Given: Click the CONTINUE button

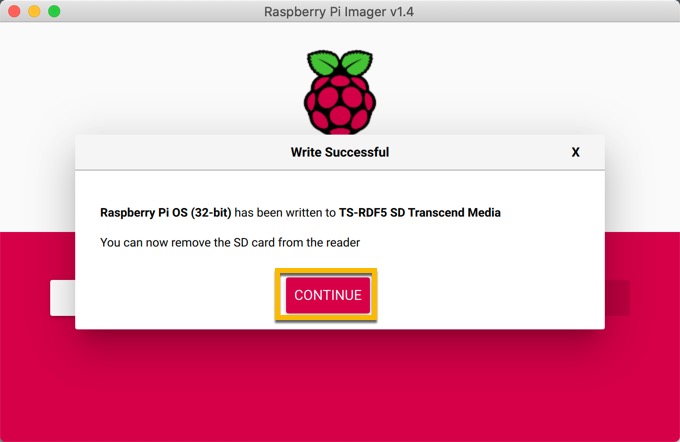Looking at the screenshot, I should [327, 295].
